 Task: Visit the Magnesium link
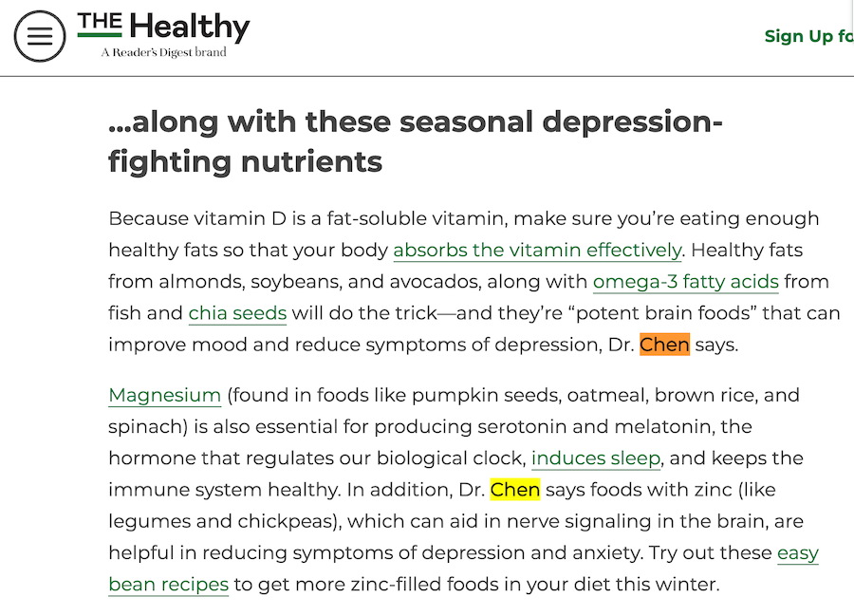pos(164,395)
